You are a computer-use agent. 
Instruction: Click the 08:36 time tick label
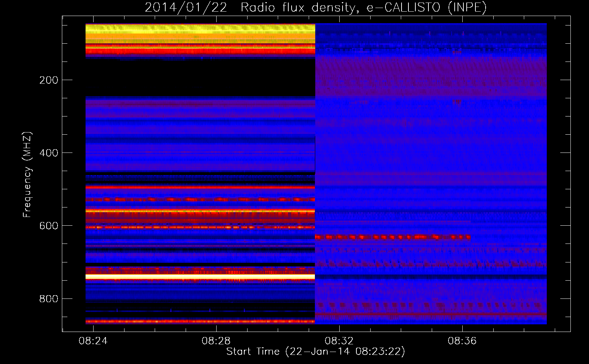click(462, 341)
